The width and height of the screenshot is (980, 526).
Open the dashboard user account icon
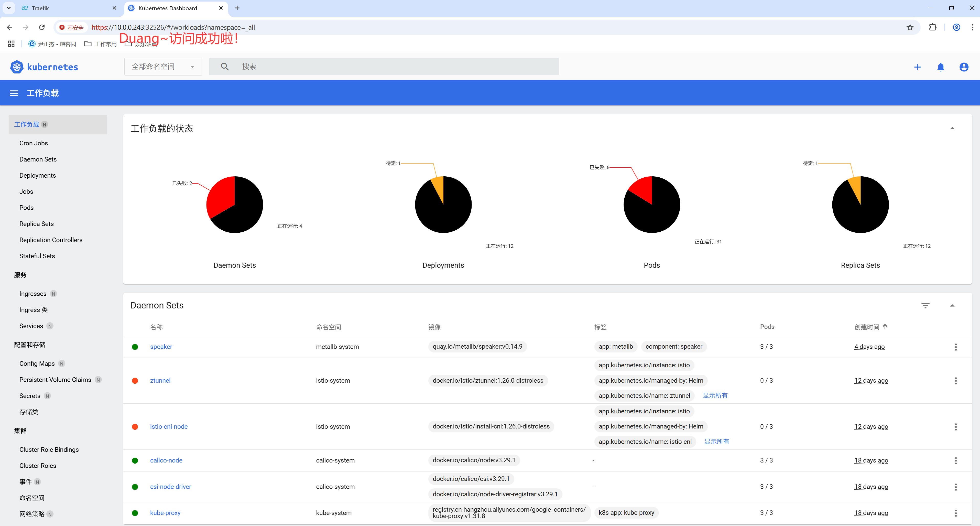coord(964,67)
